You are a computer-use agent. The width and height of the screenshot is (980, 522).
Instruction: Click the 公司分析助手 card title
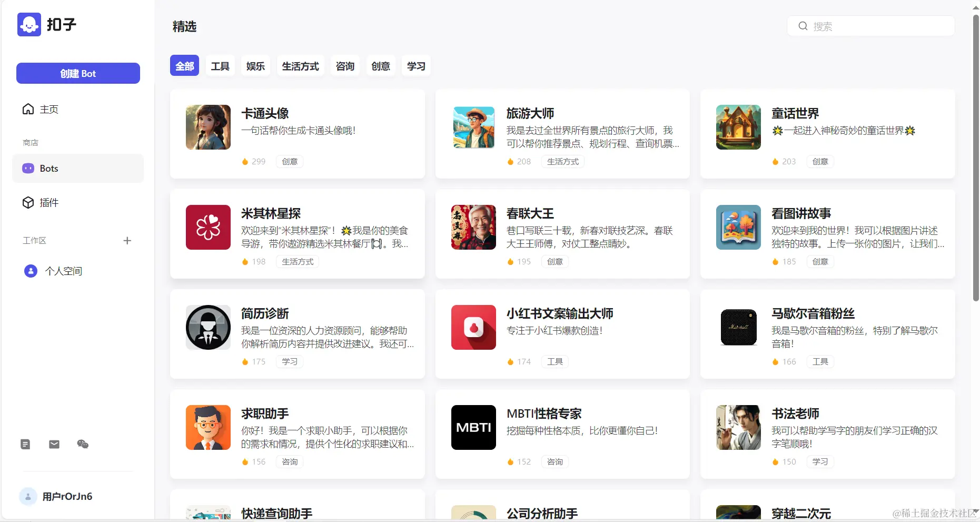click(542, 514)
